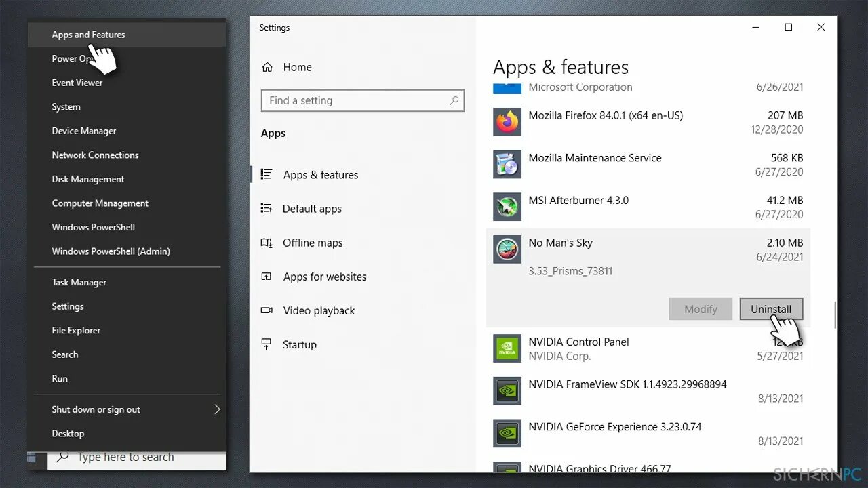Click the Video playback camera icon
This screenshot has width=868, height=488.
pyautogui.click(x=267, y=310)
